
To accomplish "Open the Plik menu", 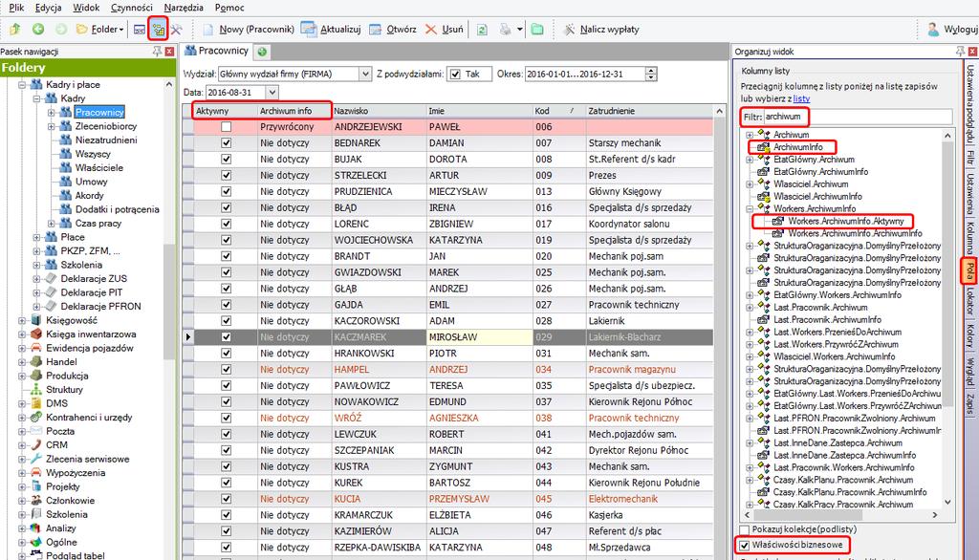I will click(17, 8).
